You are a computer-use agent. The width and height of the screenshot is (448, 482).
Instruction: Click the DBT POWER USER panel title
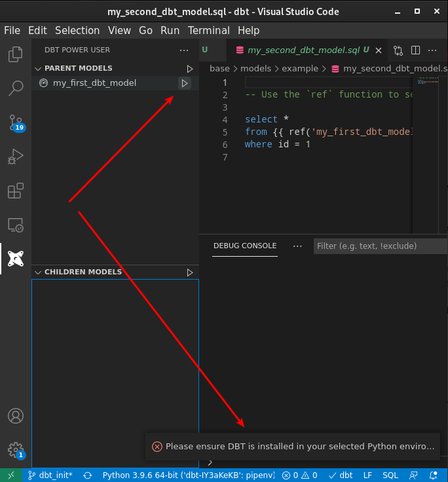click(x=77, y=50)
